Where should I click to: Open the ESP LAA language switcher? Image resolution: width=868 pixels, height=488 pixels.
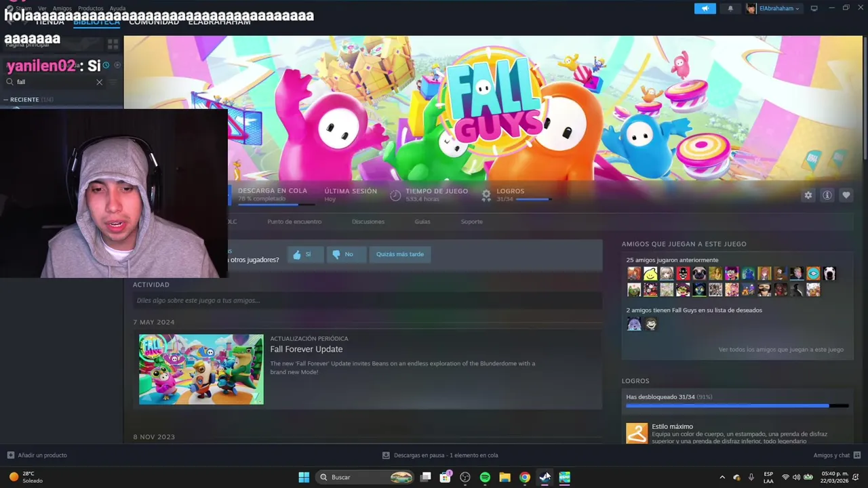pyautogui.click(x=768, y=477)
